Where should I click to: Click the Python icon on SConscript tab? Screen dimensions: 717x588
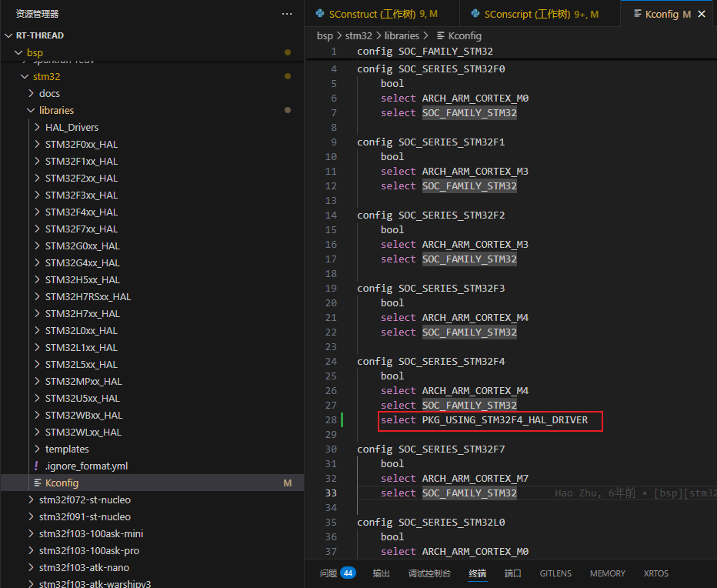[x=475, y=14]
